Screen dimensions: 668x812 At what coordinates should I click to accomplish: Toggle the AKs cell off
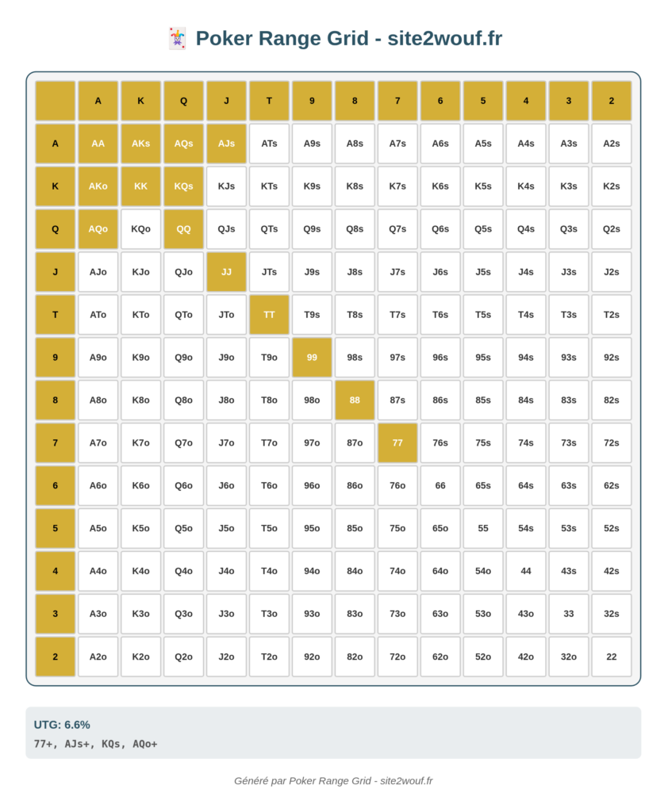point(141,144)
